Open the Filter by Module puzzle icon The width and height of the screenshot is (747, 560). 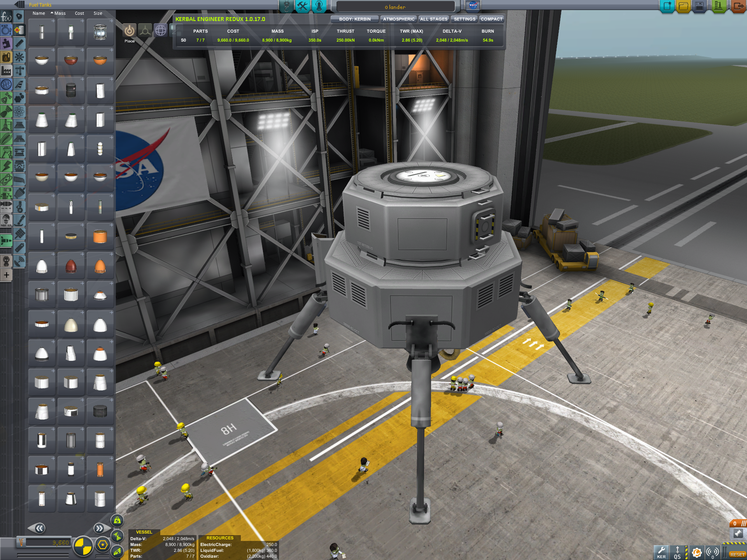6,44
